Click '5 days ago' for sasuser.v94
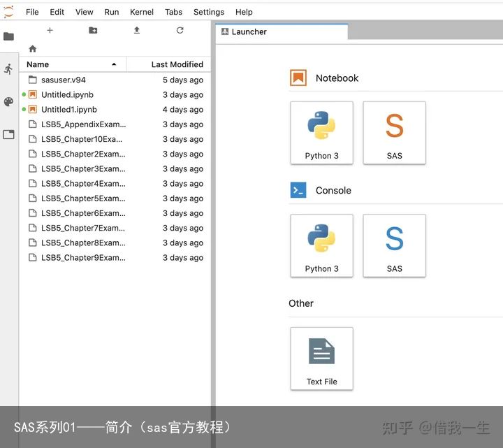The image size is (503, 448). click(183, 80)
